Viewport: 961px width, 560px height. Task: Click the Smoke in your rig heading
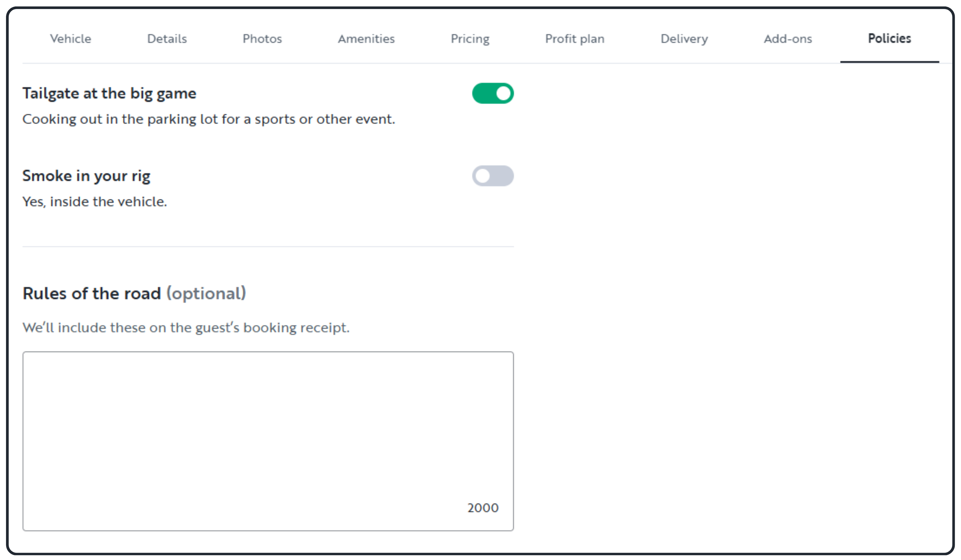(87, 176)
